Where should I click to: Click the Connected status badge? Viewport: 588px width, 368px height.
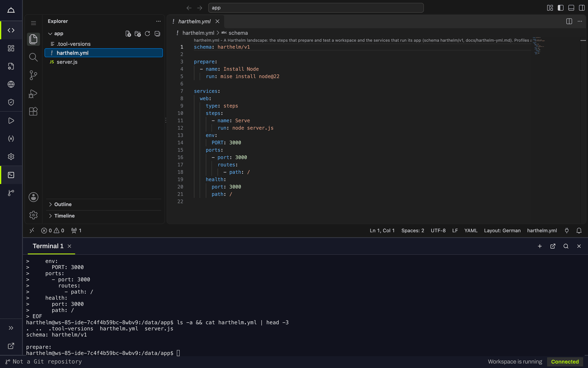tap(565, 362)
